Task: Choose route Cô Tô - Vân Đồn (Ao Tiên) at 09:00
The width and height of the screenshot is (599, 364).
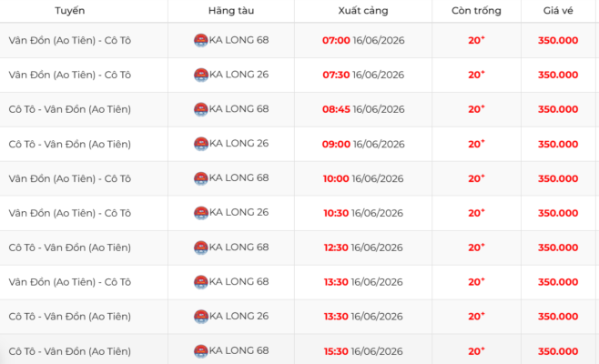Action: pyautogui.click(x=70, y=144)
